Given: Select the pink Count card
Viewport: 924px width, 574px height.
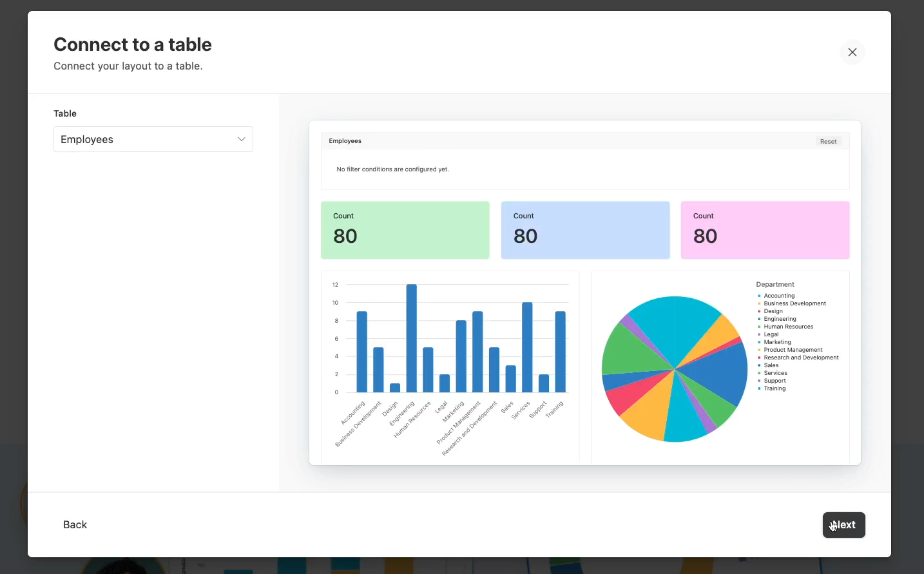Looking at the screenshot, I should pyautogui.click(x=765, y=230).
